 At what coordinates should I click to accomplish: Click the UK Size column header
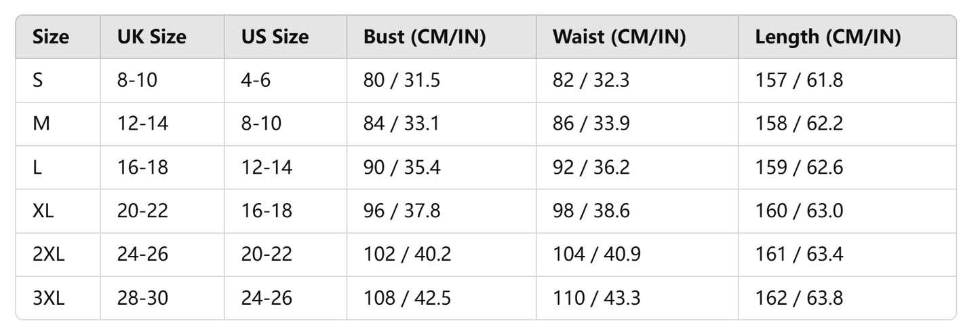[151, 37]
